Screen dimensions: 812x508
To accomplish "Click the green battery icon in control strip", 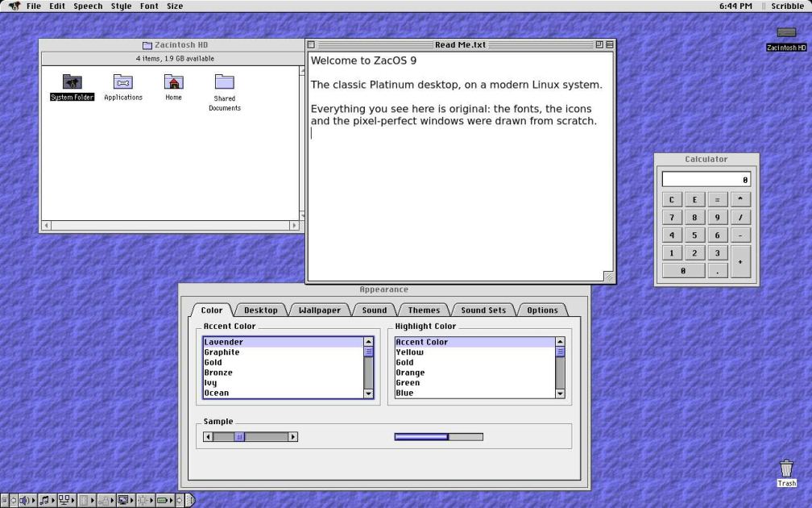I will 162,500.
